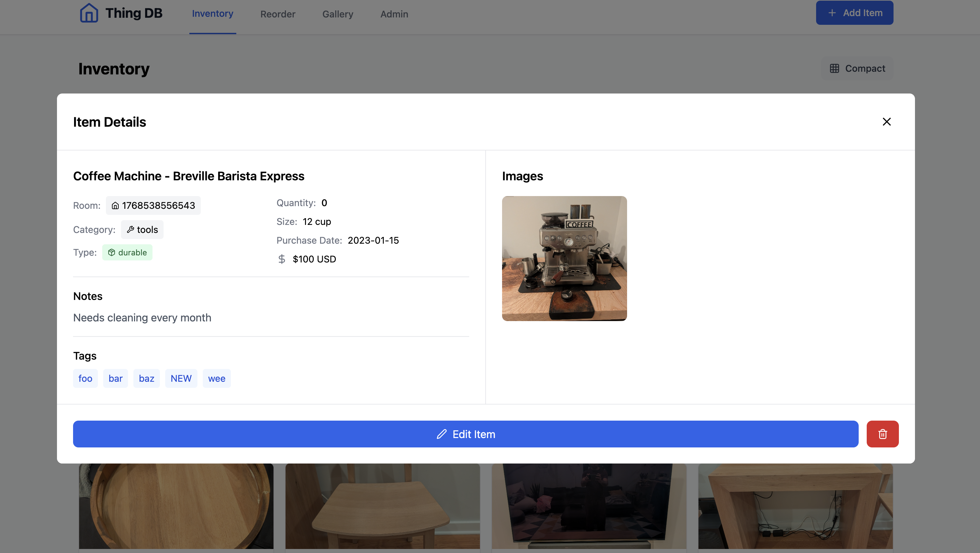
Task: Select the room badge 1768538556543
Action: point(153,206)
